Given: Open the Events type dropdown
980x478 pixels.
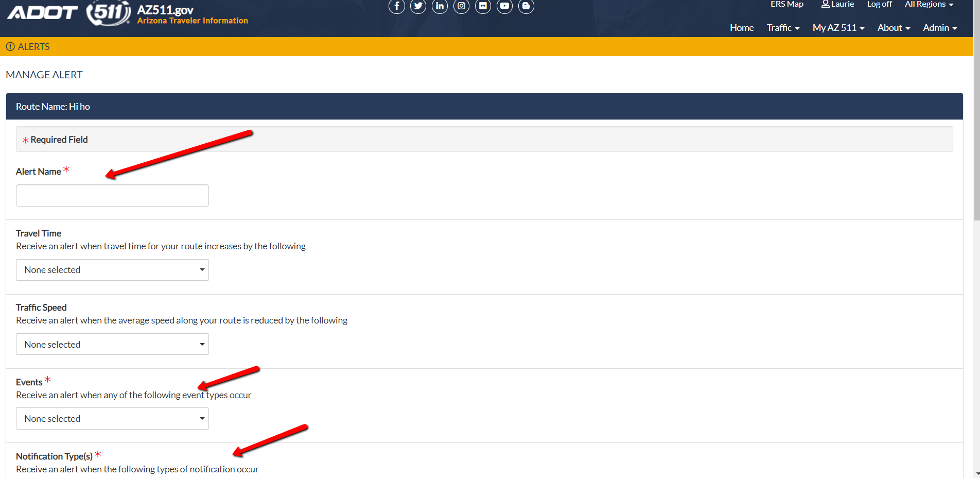Looking at the screenshot, I should [112, 419].
